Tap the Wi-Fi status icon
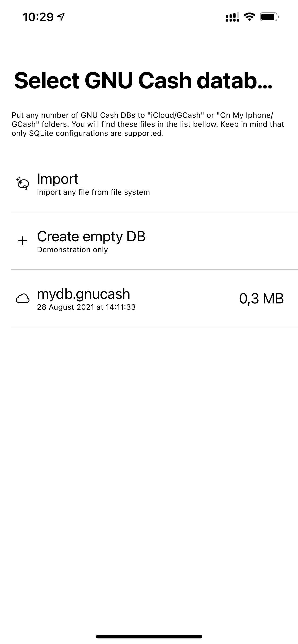The width and height of the screenshot is (298, 644). 249,17
